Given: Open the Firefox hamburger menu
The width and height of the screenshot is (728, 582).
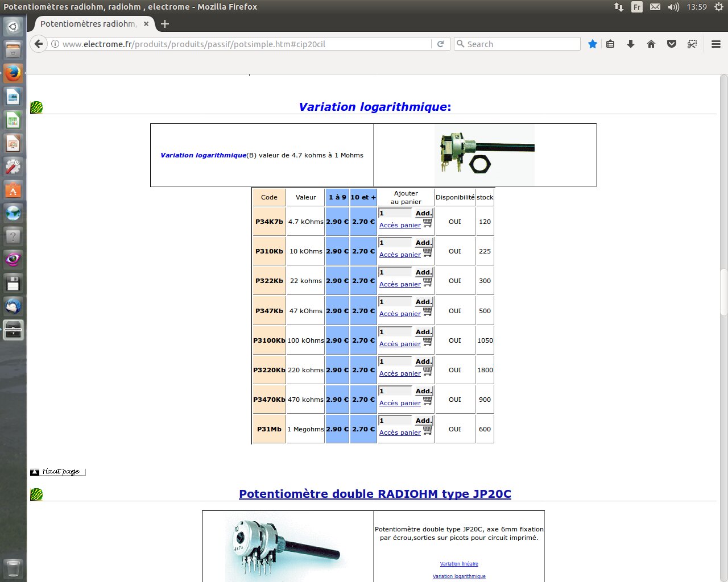Looking at the screenshot, I should (716, 44).
